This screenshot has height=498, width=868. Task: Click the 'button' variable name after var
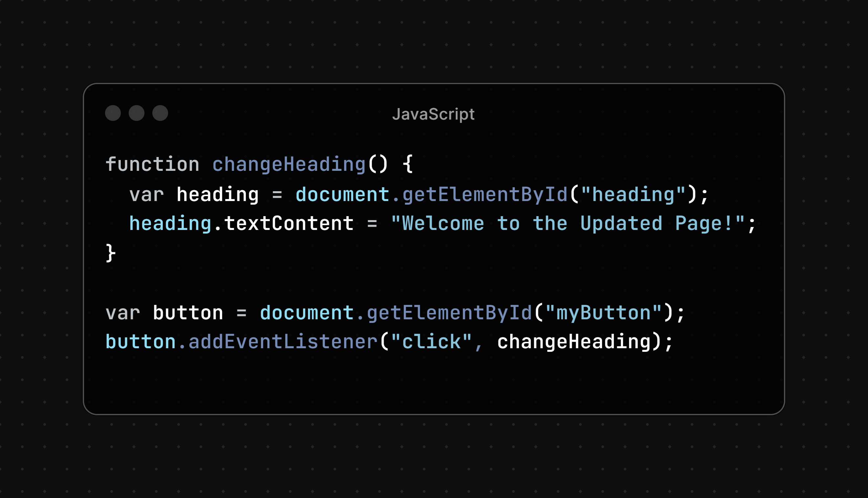point(188,313)
